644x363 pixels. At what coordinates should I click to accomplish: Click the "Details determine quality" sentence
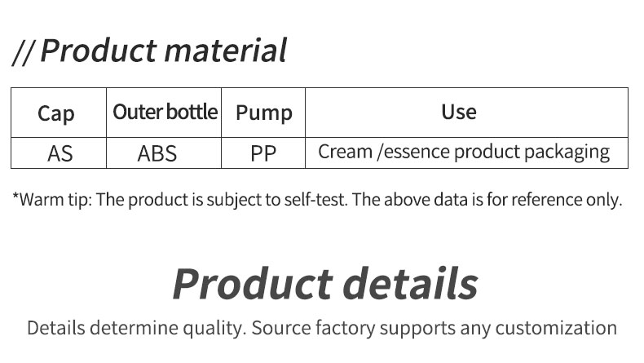click(135, 328)
